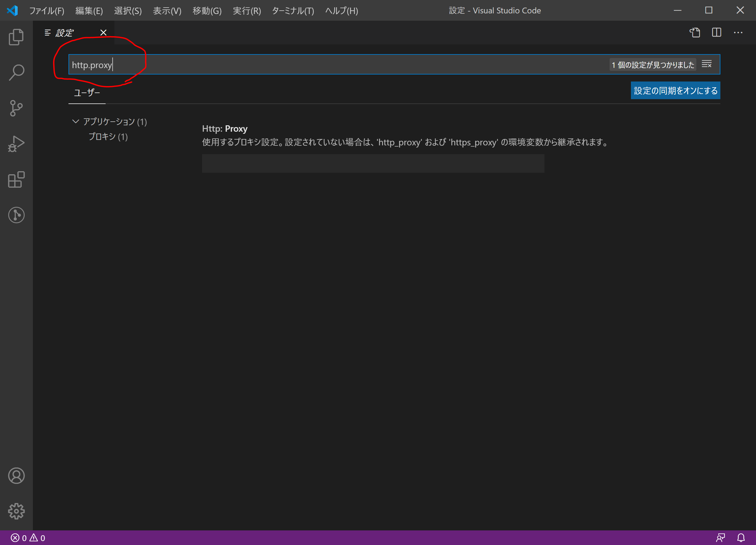Open the Explorer view in activity bar
The width and height of the screenshot is (756, 545).
16,36
